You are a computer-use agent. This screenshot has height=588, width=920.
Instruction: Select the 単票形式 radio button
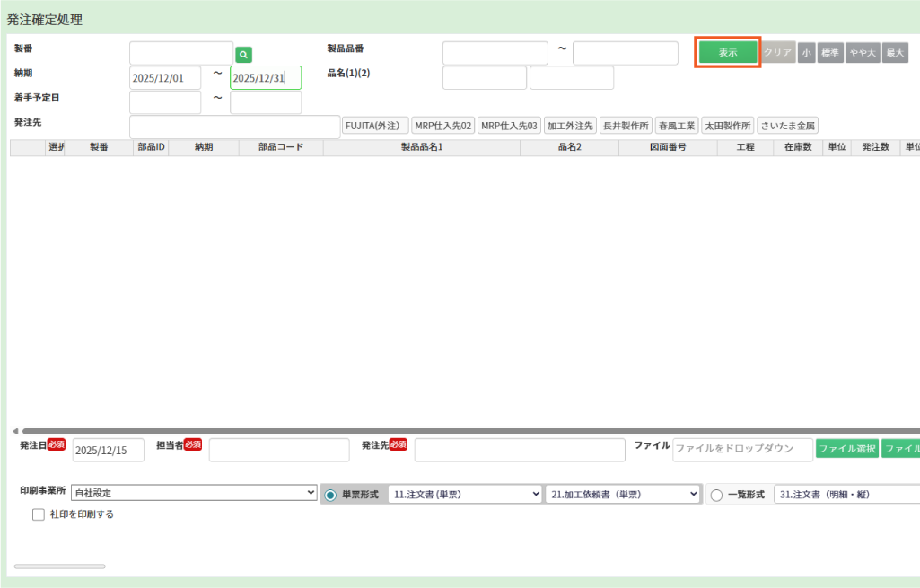(x=330, y=495)
